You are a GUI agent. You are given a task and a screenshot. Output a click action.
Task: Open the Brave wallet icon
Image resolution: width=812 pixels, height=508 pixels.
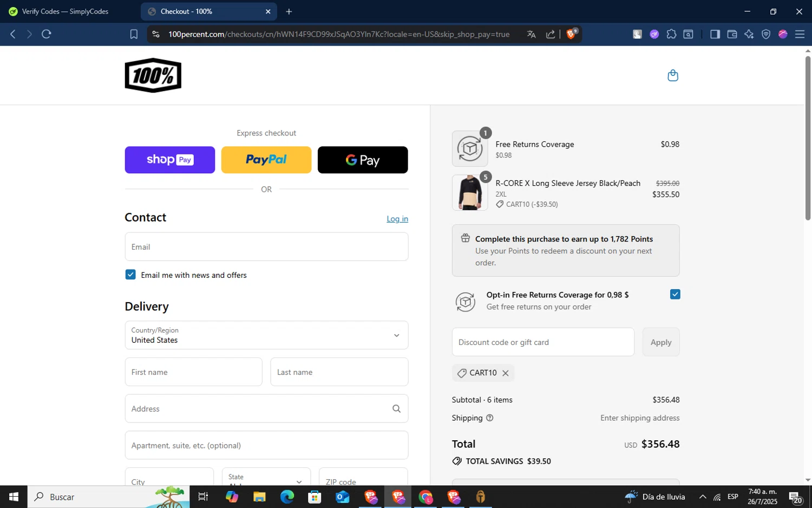pos(732,34)
